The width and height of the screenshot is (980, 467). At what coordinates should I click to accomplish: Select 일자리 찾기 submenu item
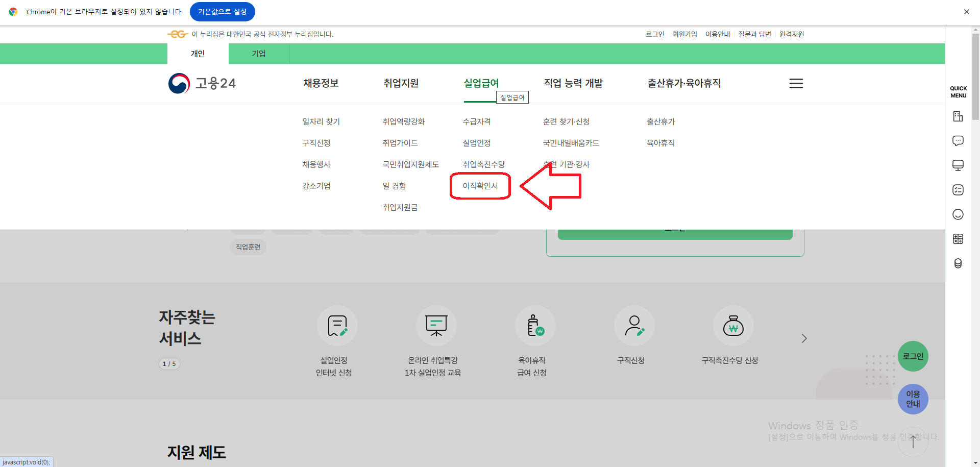point(321,121)
